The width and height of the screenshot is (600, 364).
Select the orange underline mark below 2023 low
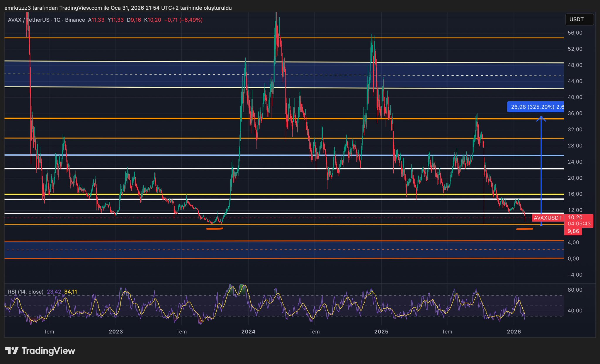coord(215,229)
